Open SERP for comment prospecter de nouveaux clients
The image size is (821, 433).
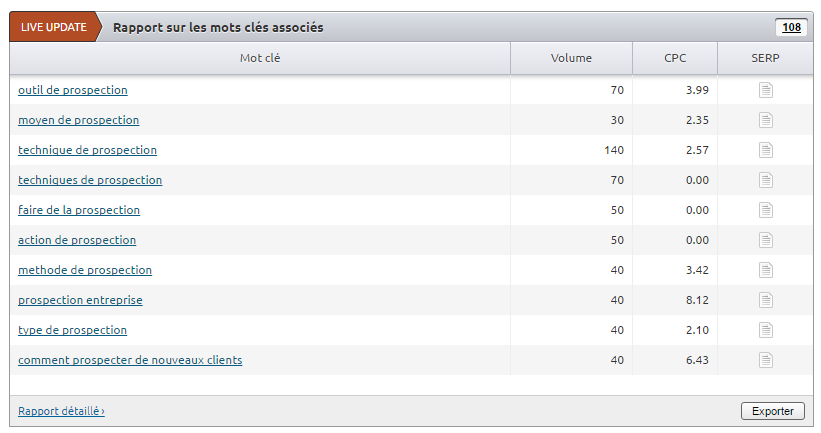[766, 360]
